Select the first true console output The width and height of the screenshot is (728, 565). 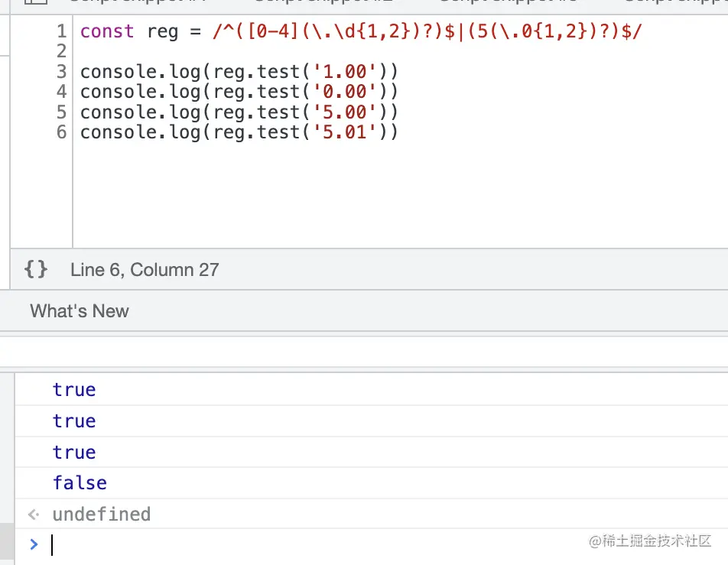(x=74, y=390)
